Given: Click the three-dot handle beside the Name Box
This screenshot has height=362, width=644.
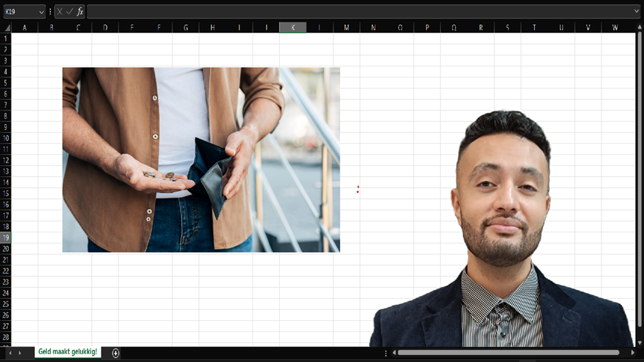Looking at the screenshot, I should [50, 12].
